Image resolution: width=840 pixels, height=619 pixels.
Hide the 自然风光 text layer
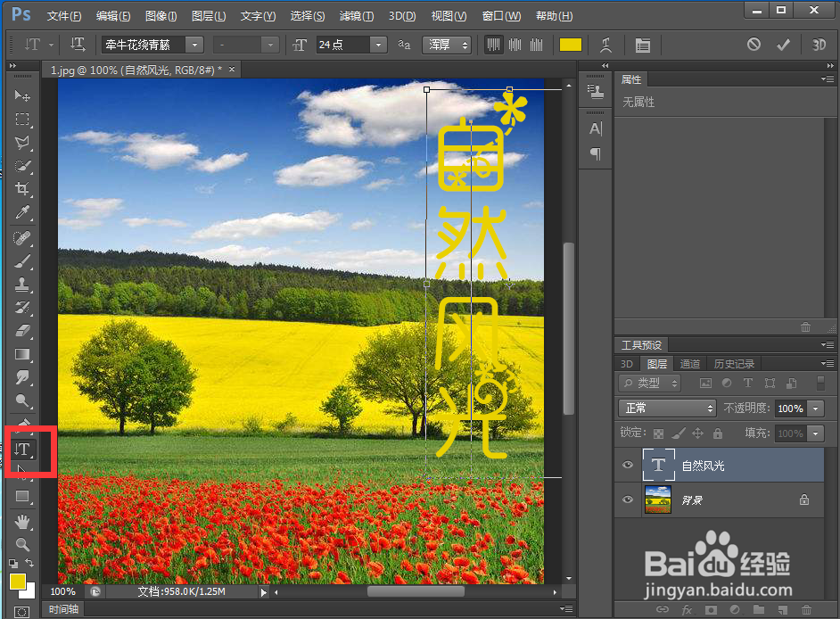[x=628, y=465]
